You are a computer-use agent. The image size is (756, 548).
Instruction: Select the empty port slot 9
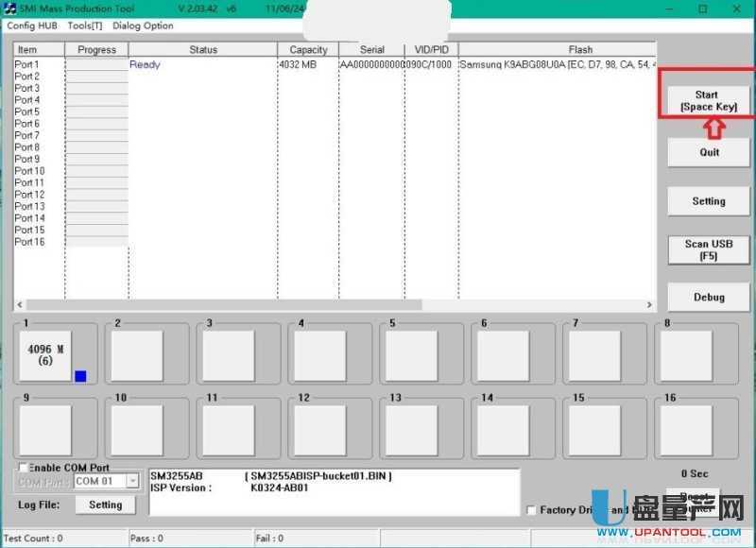click(x=45, y=430)
